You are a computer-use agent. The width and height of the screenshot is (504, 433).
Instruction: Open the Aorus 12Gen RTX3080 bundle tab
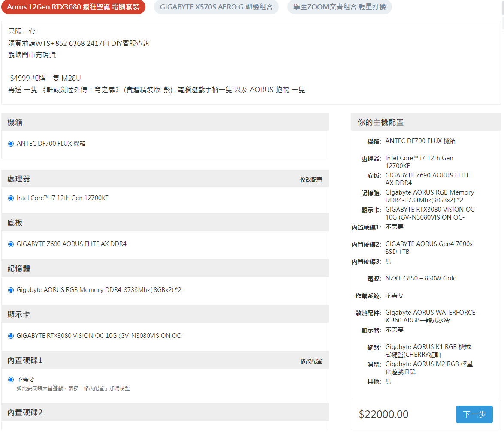(x=73, y=7)
